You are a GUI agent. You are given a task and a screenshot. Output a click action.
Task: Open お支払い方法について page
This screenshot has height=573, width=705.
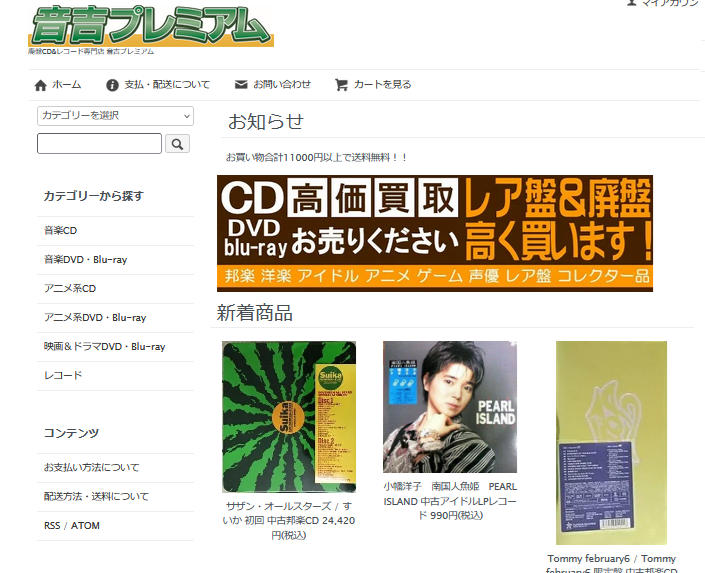tap(91, 468)
